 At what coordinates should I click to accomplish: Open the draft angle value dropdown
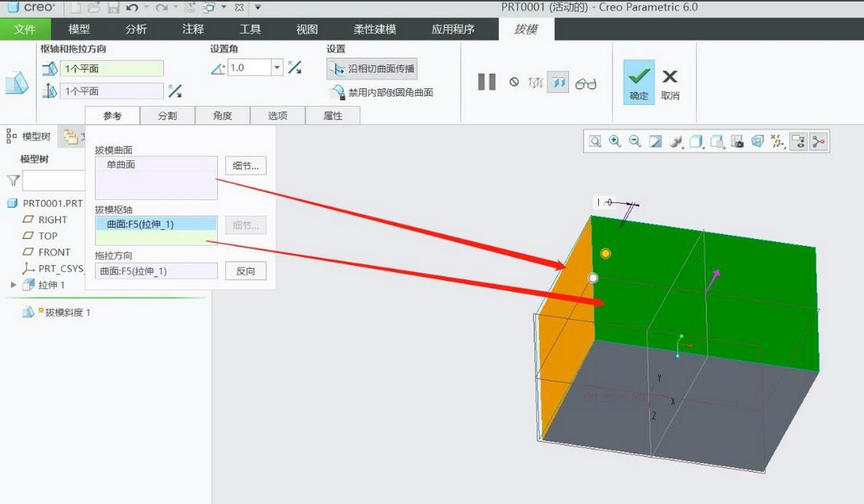277,67
